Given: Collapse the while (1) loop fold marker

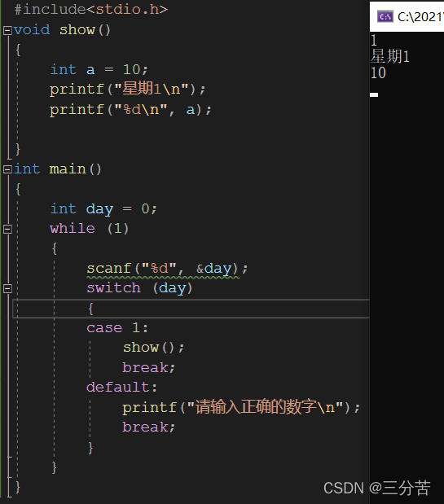Looking at the screenshot, I should click(7, 229).
